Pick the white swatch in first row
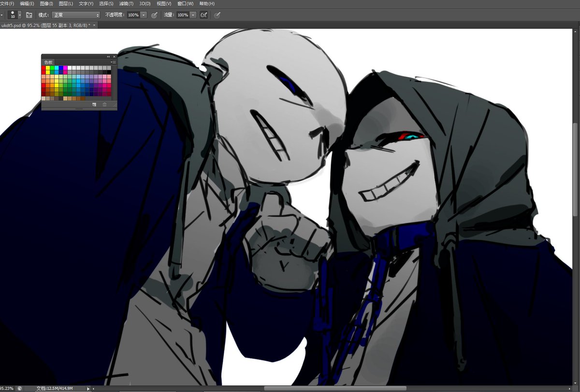 pyautogui.click(x=70, y=68)
